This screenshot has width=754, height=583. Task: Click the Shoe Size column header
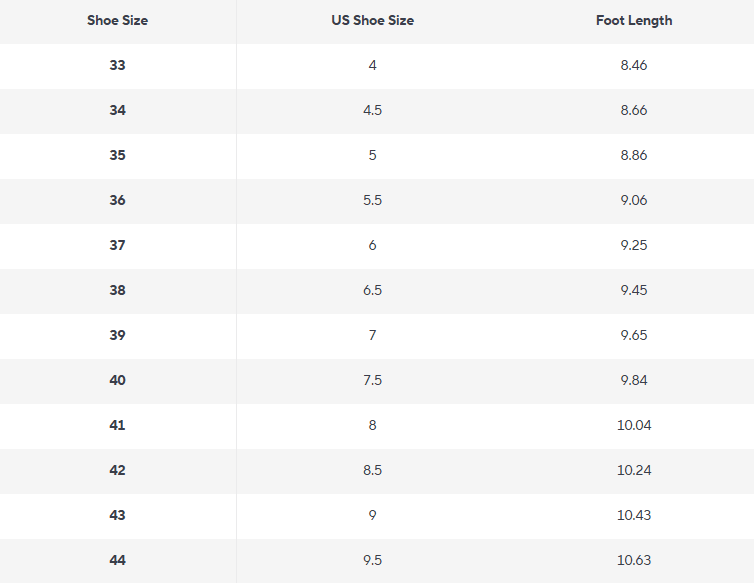[x=117, y=21]
